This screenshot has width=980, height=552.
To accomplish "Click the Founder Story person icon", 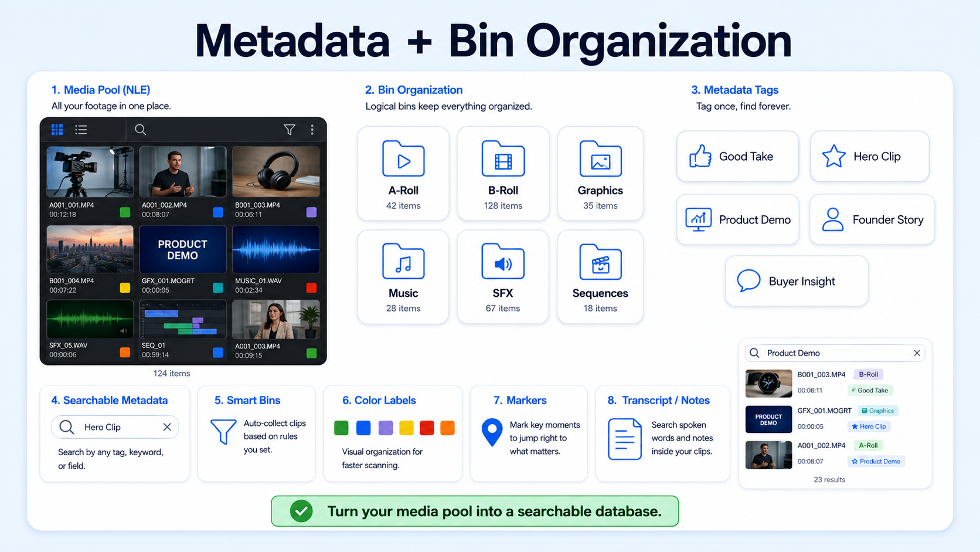I will [x=832, y=219].
